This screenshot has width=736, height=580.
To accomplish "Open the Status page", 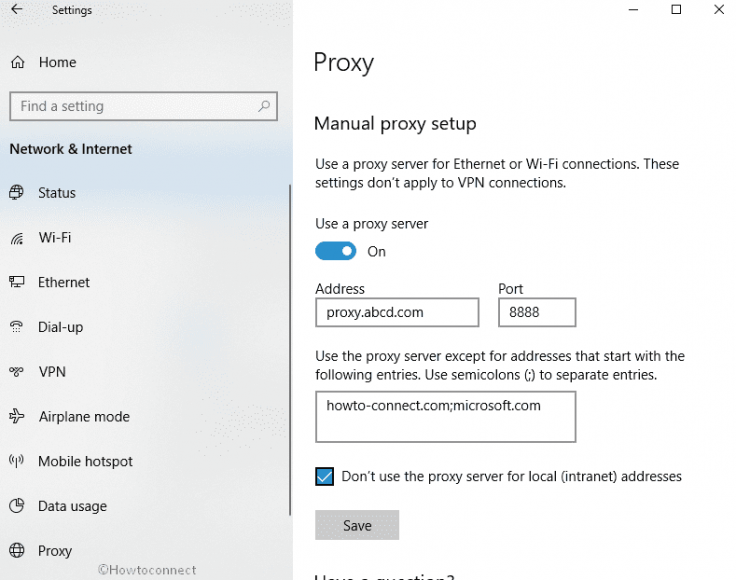I will [x=57, y=193].
